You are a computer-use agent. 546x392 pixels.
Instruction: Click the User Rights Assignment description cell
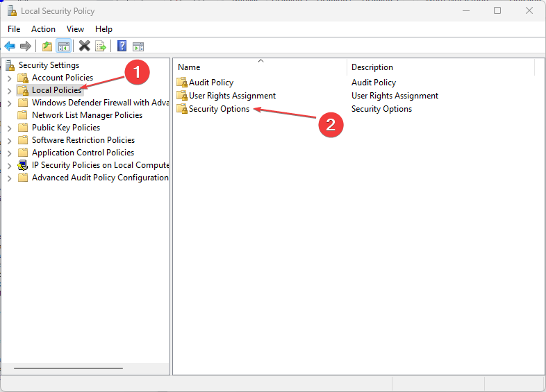[395, 96]
